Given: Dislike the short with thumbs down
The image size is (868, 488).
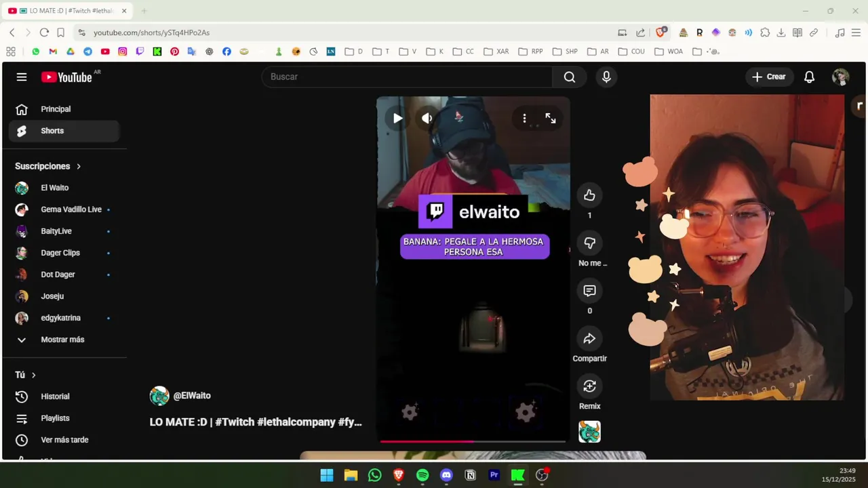Looking at the screenshot, I should pos(589,243).
